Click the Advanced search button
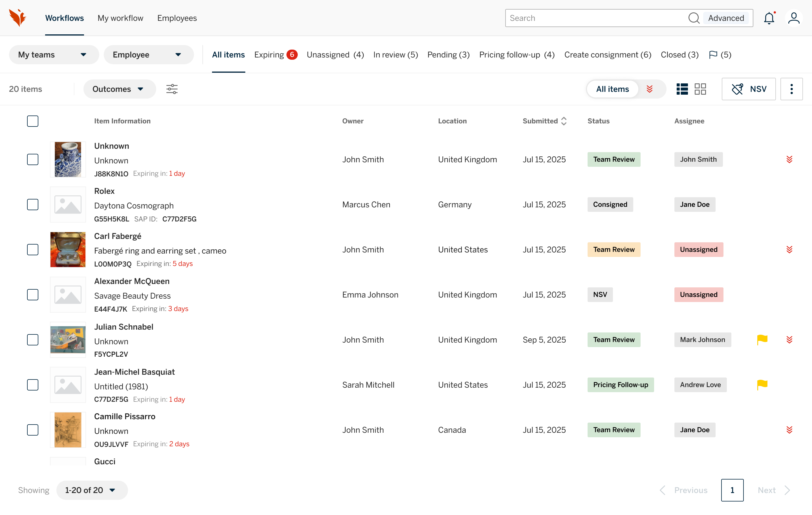 726,18
